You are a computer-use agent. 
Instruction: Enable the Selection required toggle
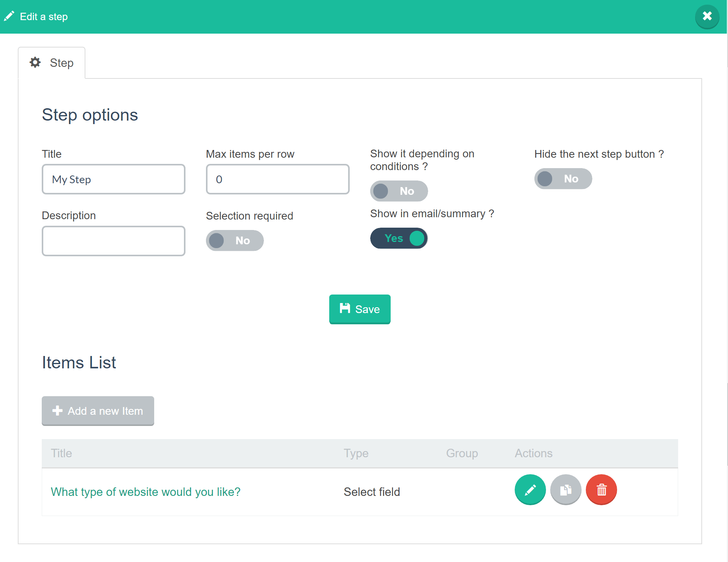[235, 240]
